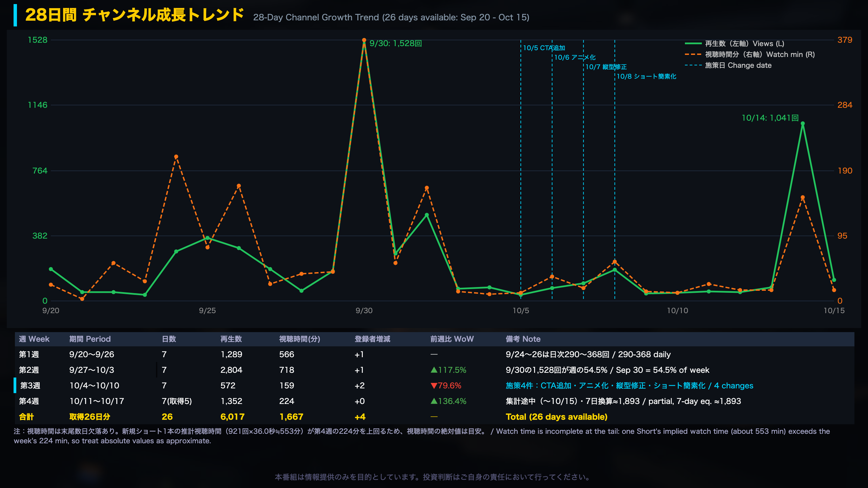Click the 視聴時間分 Watch min (R) legend entry
Image resolution: width=868 pixels, height=488 pixels.
tap(750, 55)
